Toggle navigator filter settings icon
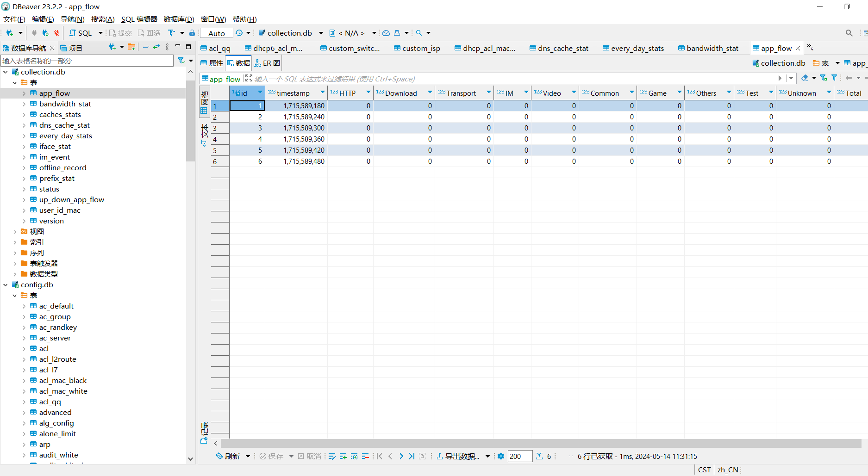The image size is (868, 476). 181,61
